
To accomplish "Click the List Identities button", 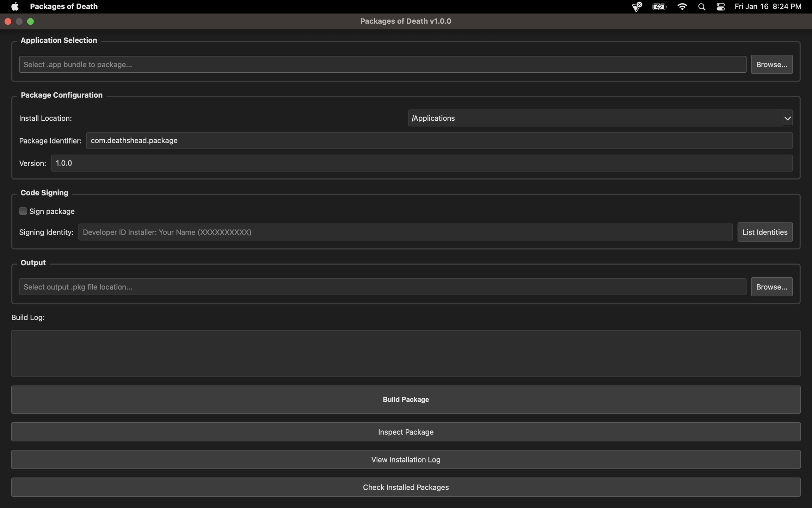I will [765, 232].
